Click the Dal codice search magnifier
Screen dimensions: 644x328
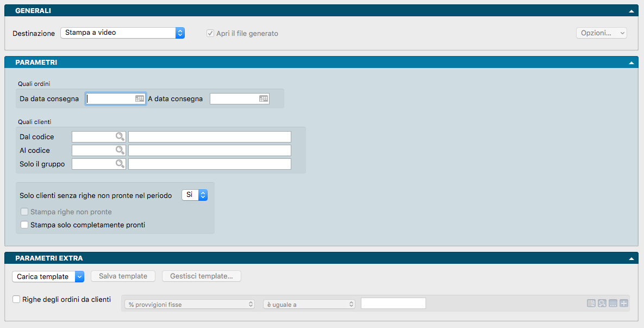tap(120, 137)
